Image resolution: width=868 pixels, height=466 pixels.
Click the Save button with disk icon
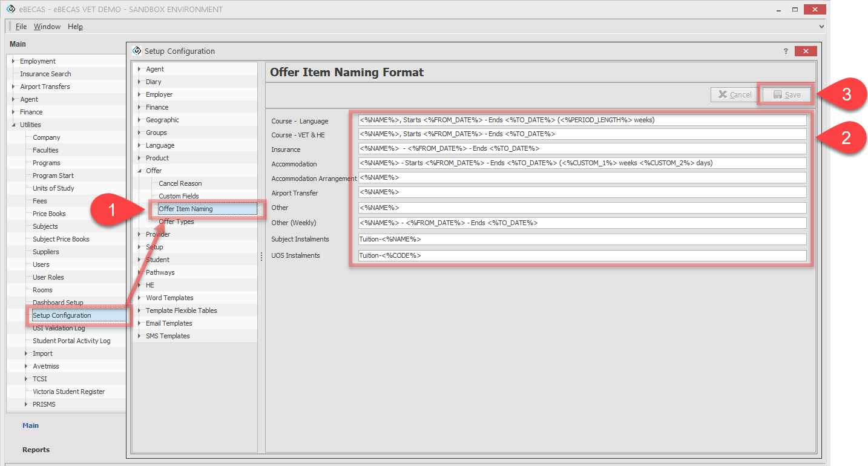tap(787, 94)
